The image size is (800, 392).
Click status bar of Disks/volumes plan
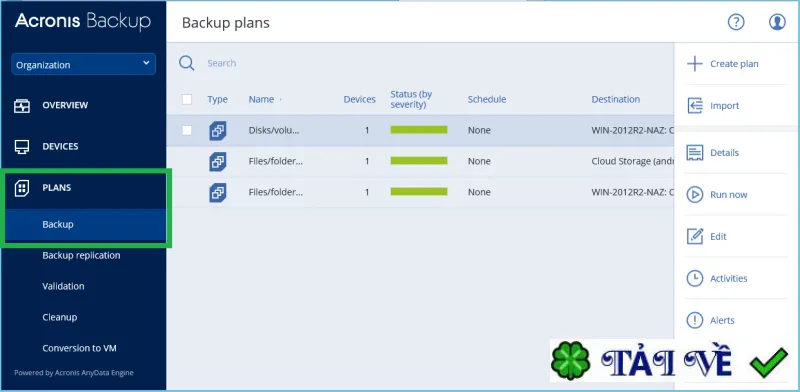419,130
